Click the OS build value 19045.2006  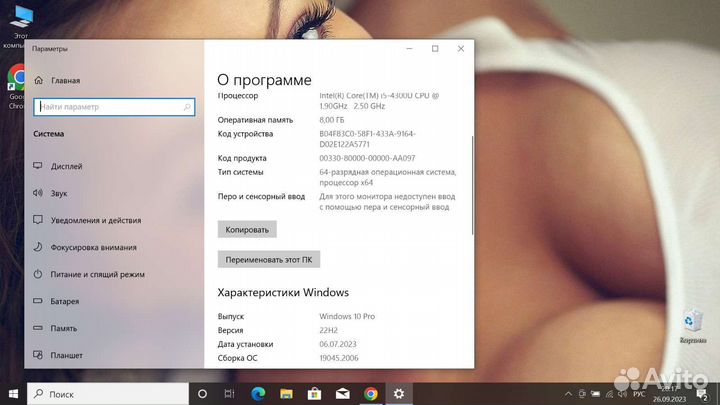339,358
